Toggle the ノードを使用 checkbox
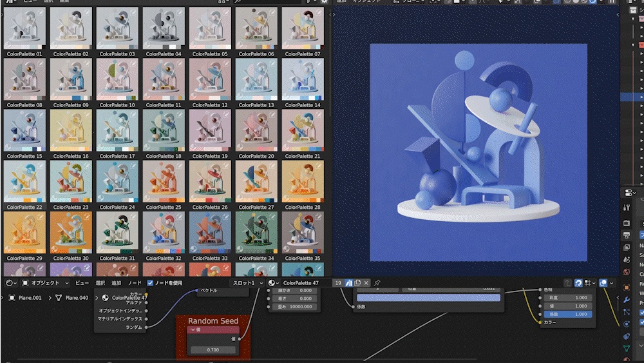Viewport: 644px width, 363px height. [x=150, y=283]
